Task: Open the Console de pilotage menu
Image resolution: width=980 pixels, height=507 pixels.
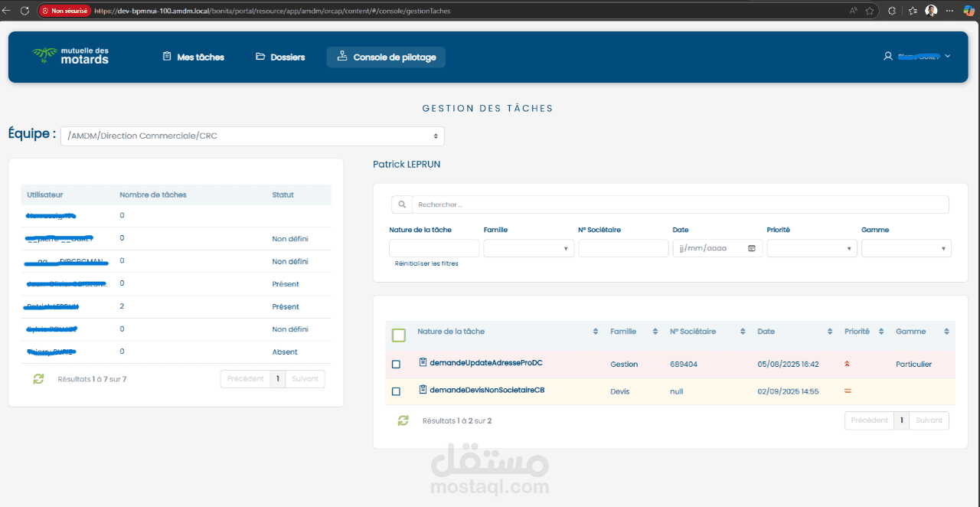Action: point(386,57)
